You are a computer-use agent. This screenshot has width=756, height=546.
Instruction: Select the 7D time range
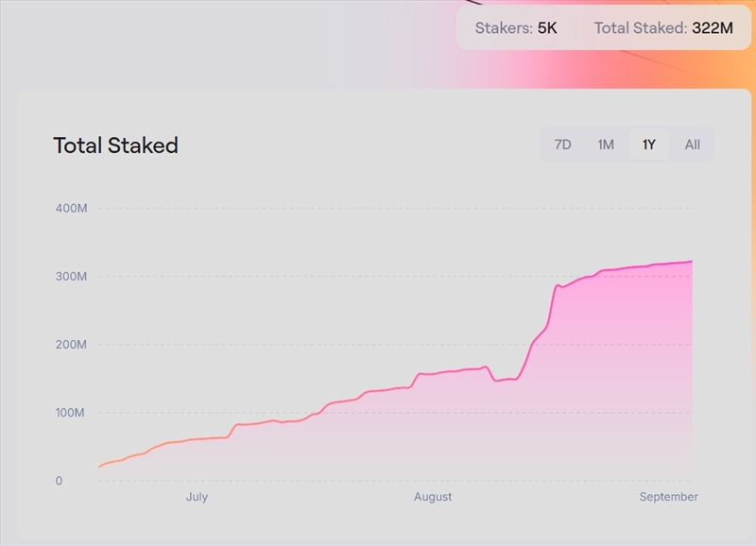click(562, 145)
